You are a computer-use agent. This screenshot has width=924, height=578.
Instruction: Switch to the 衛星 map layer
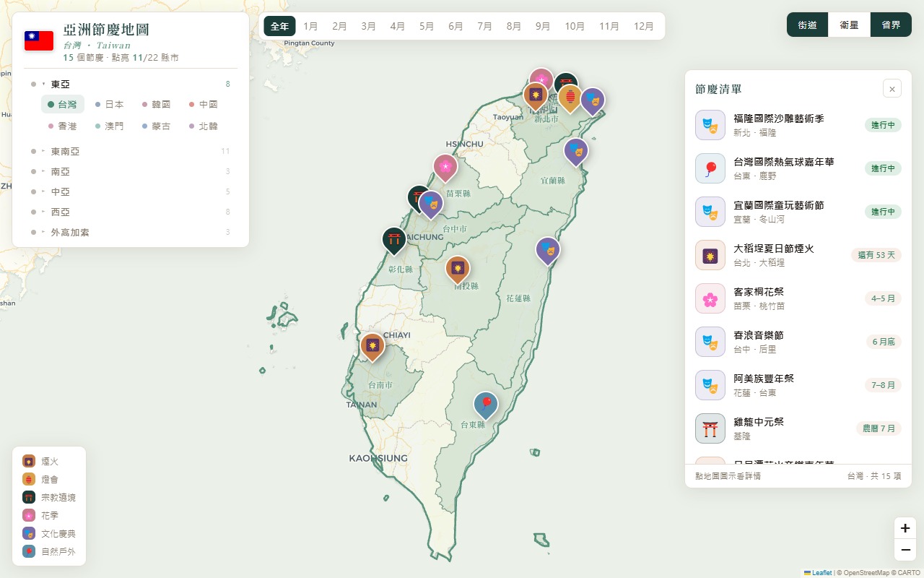tap(849, 25)
